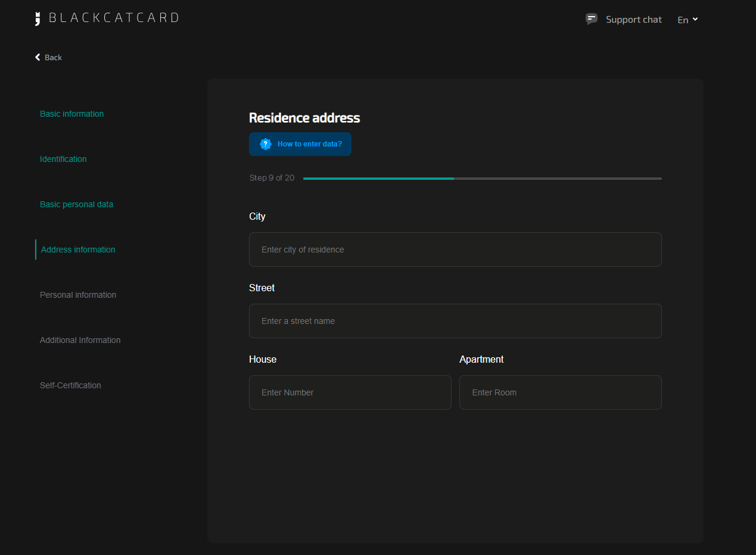756x555 pixels.
Task: Click the House field label
Action: (263, 359)
